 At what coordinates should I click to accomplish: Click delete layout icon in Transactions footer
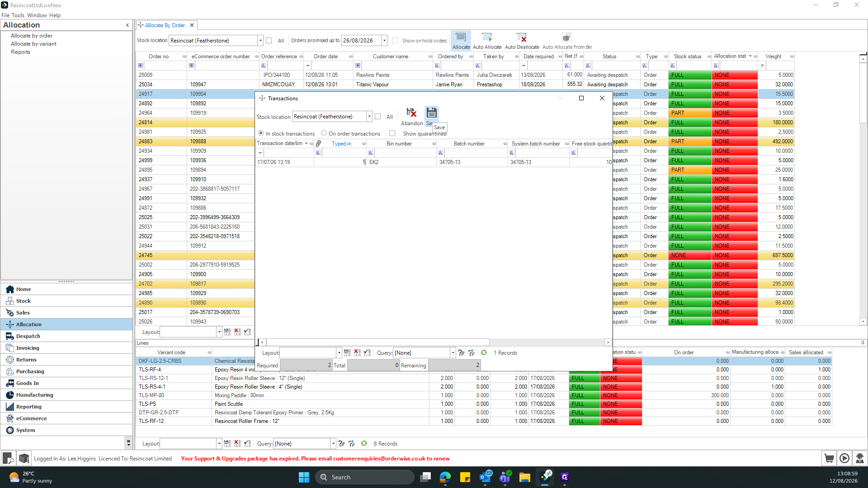click(x=357, y=352)
